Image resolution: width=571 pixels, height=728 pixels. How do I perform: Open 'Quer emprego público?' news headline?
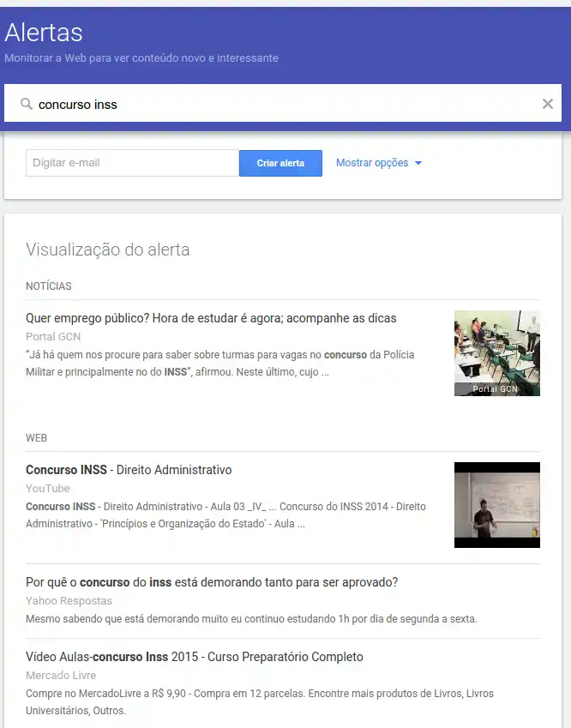211,318
